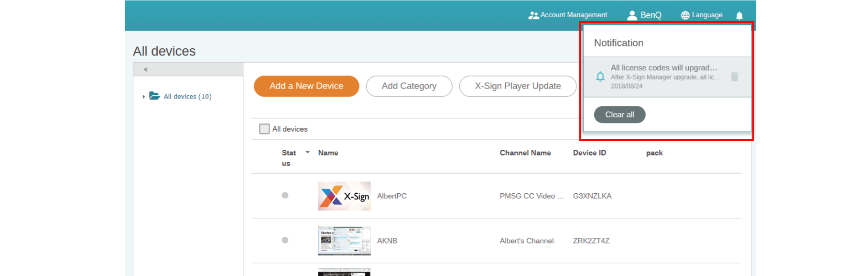
Task: Click the All devices folder icon
Action: (154, 96)
